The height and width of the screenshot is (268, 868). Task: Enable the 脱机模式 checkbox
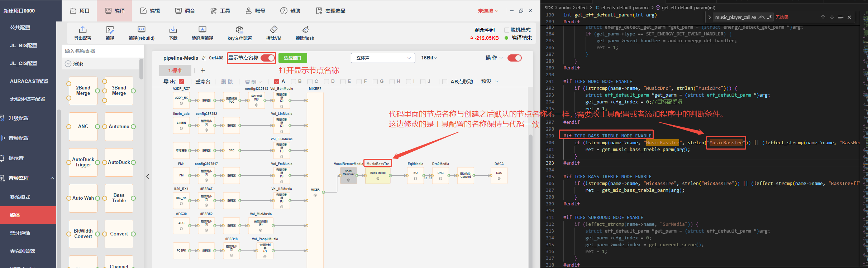[507, 30]
